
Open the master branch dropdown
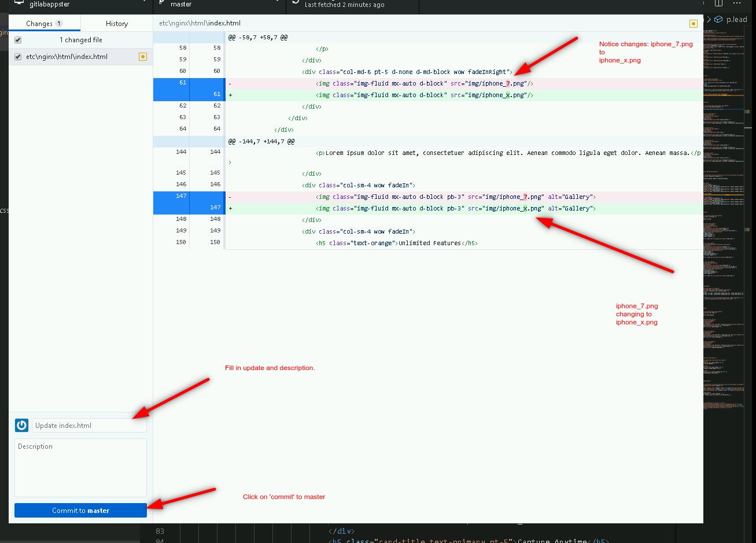click(220, 5)
